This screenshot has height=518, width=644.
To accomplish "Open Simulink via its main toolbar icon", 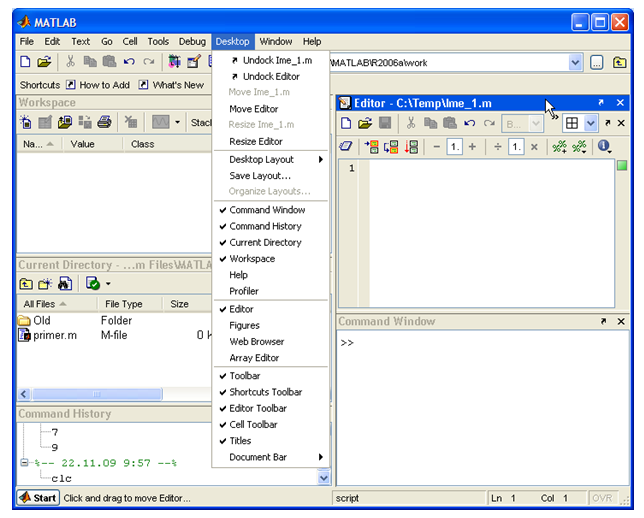I will (175, 62).
